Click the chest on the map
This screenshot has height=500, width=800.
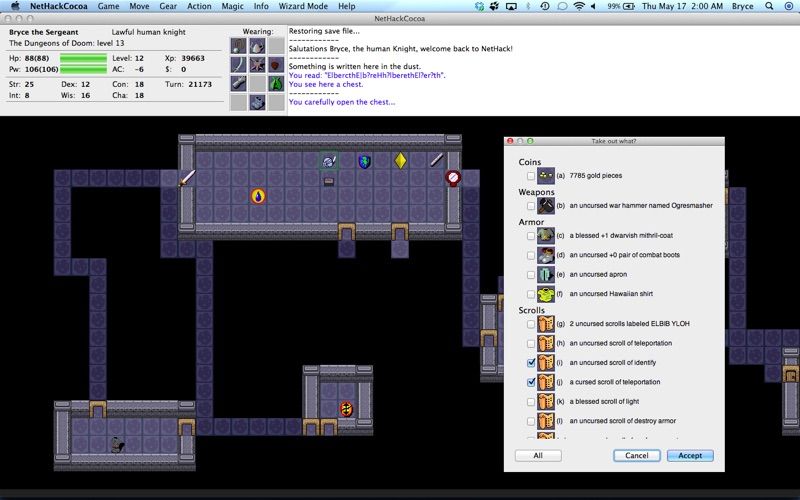329,181
